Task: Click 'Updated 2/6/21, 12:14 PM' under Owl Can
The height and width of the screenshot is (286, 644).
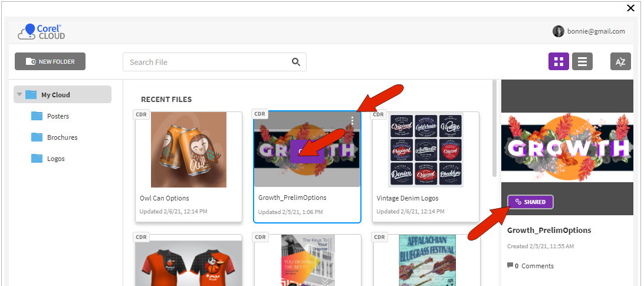Action: pyautogui.click(x=173, y=212)
